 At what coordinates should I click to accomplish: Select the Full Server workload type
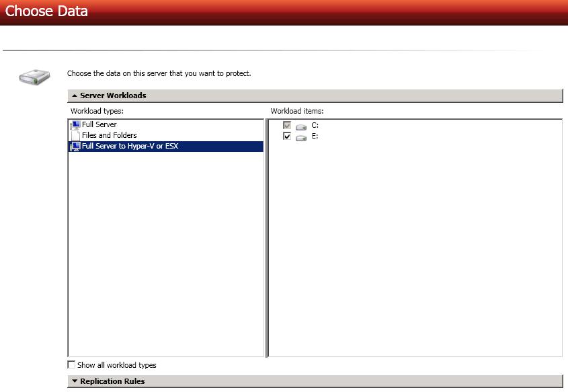click(x=99, y=124)
